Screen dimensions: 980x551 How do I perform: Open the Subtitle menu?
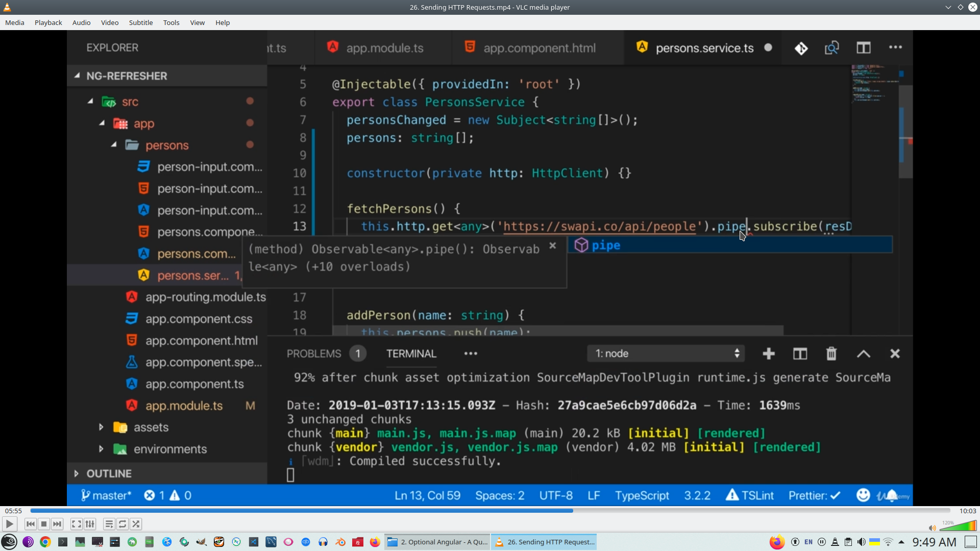tap(140, 22)
